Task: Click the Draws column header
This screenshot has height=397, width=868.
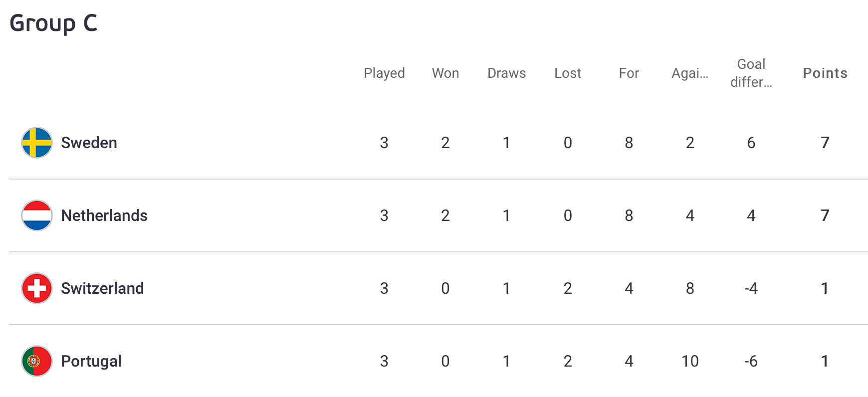Action: (506, 73)
